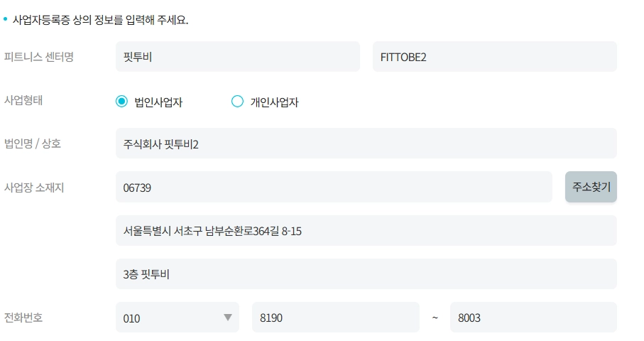Focus the 주식회사 핏투비2 company name field

366,144
